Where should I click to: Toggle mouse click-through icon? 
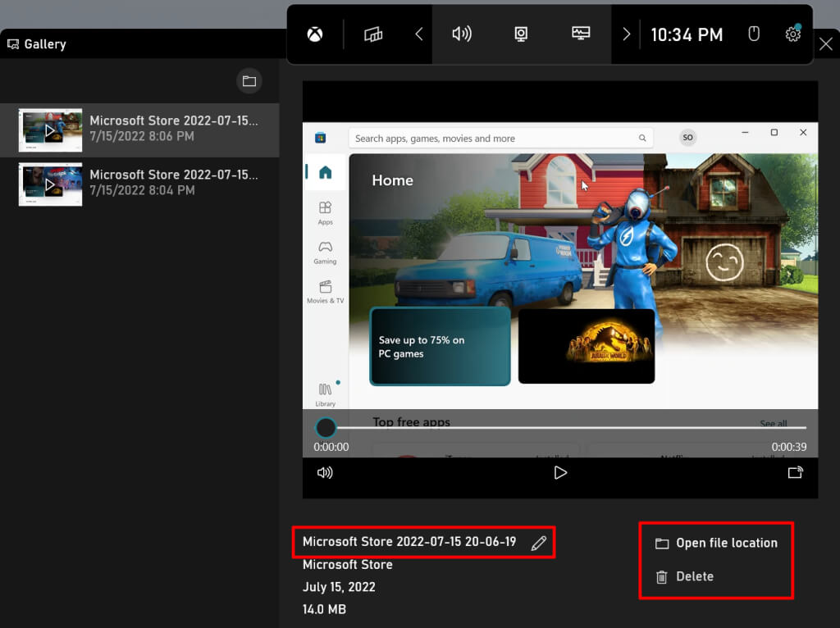755,34
